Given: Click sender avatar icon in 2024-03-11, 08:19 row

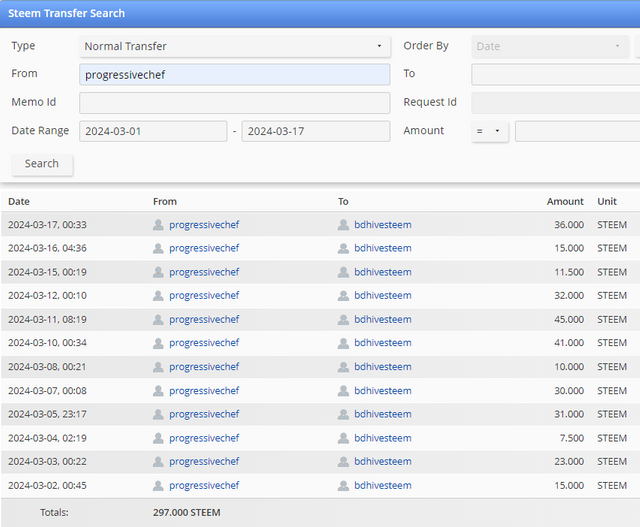Looking at the screenshot, I should pos(158,320).
